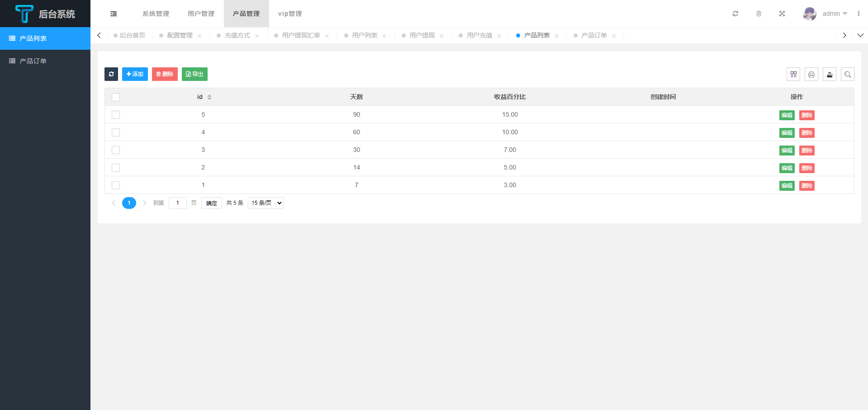Screen dimensions: 868x410
Task: Click the table export icon beside print
Action: (830, 75)
